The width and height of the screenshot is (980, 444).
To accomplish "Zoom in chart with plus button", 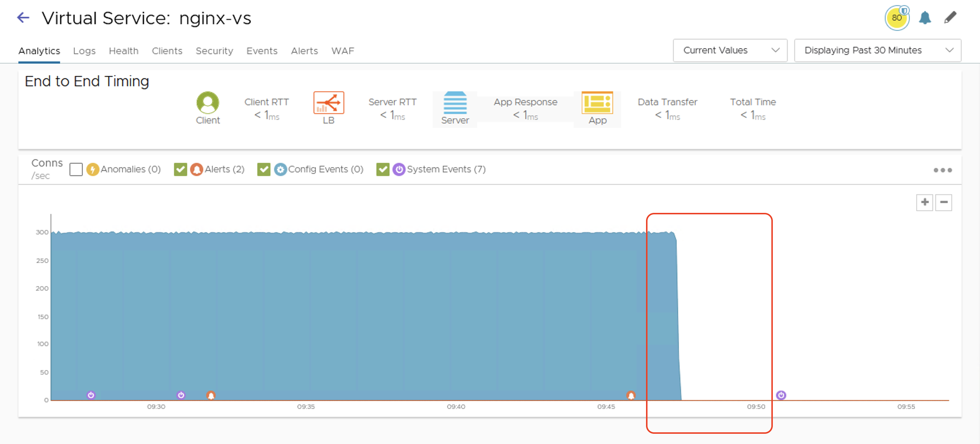I will coord(924,202).
